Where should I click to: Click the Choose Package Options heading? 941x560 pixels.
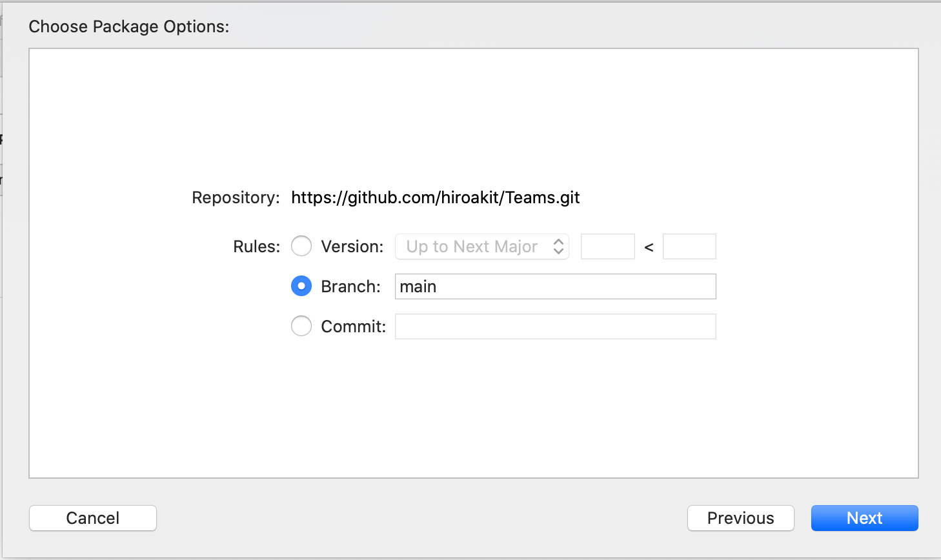tap(129, 26)
